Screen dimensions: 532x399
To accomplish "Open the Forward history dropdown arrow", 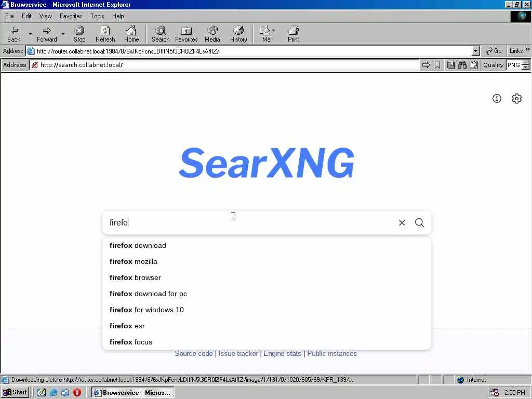I will [63, 34].
